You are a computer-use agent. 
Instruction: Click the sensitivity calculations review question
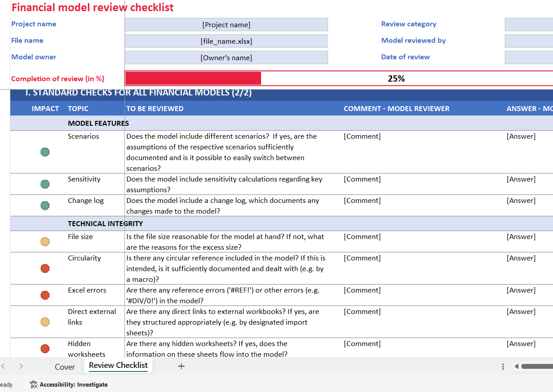(x=225, y=185)
